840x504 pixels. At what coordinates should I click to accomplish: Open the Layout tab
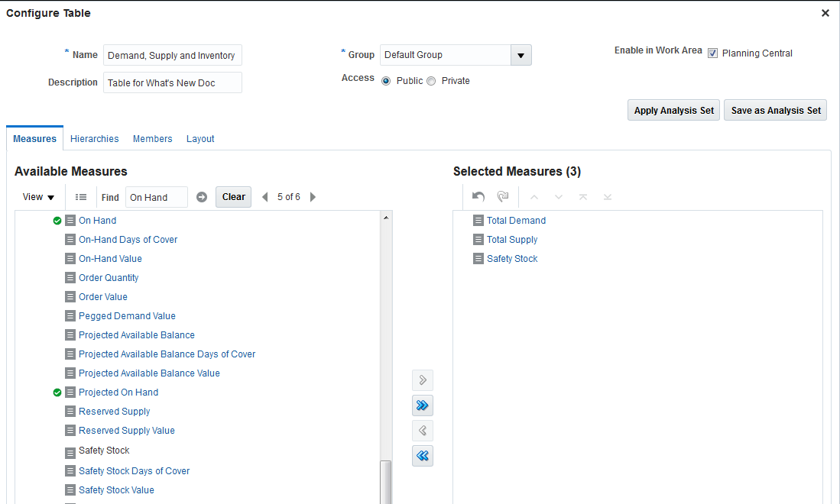[200, 139]
